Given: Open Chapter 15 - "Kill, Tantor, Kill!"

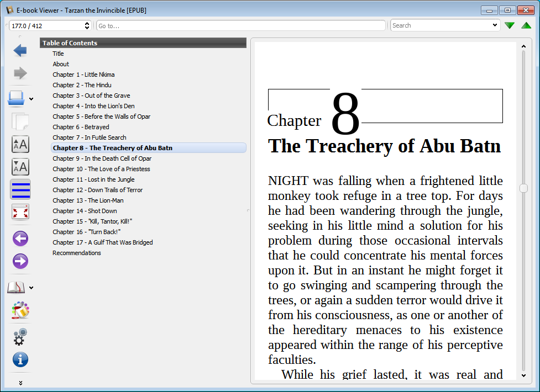Looking at the screenshot, I should click(x=92, y=221).
